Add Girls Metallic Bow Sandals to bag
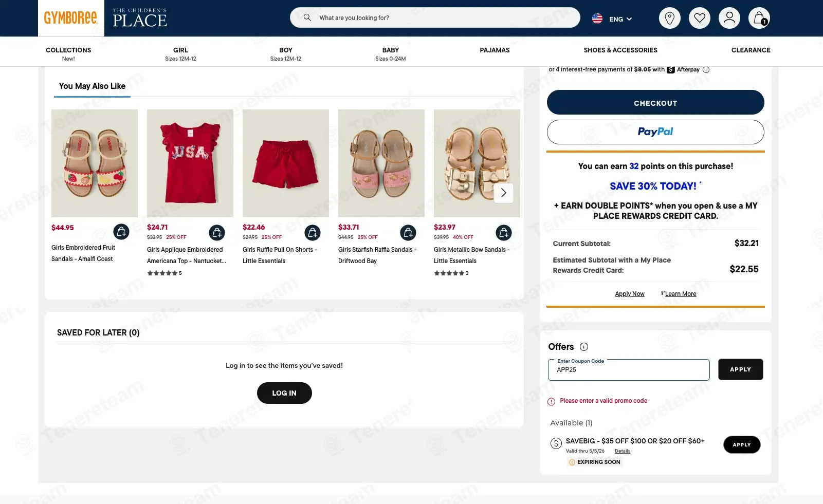The image size is (823, 504). click(x=504, y=233)
